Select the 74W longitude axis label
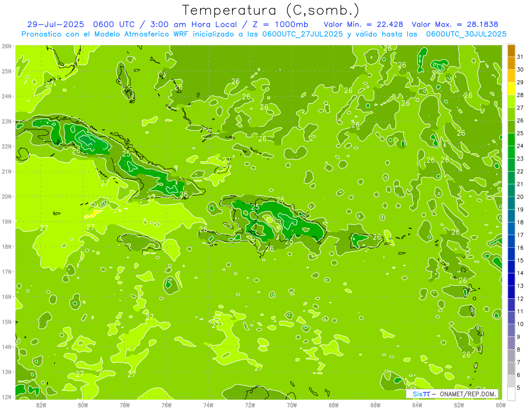Image resolution: width=532 pixels, height=411 pixels. pos(208,404)
